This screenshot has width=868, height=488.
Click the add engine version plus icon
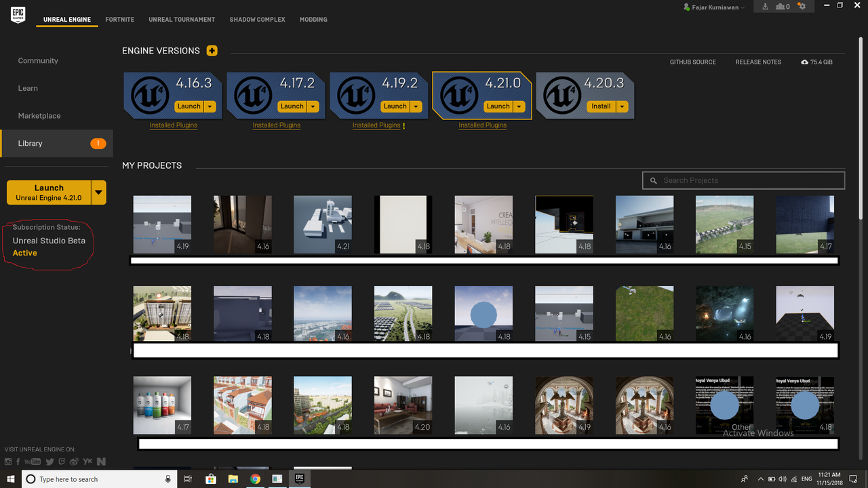point(212,51)
